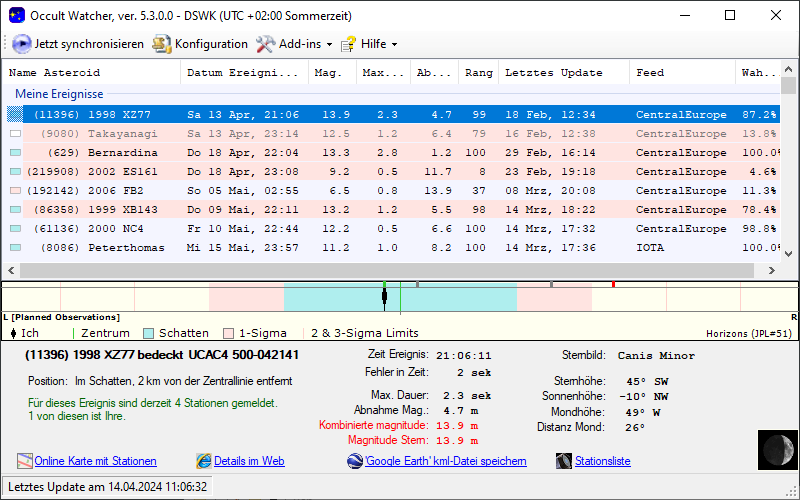Click the moon phase image

tap(775, 449)
